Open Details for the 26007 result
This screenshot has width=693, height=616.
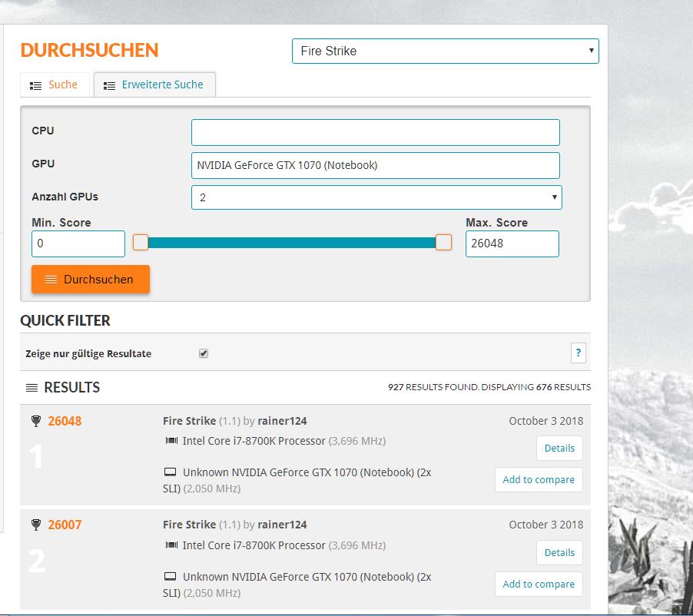[x=559, y=552]
